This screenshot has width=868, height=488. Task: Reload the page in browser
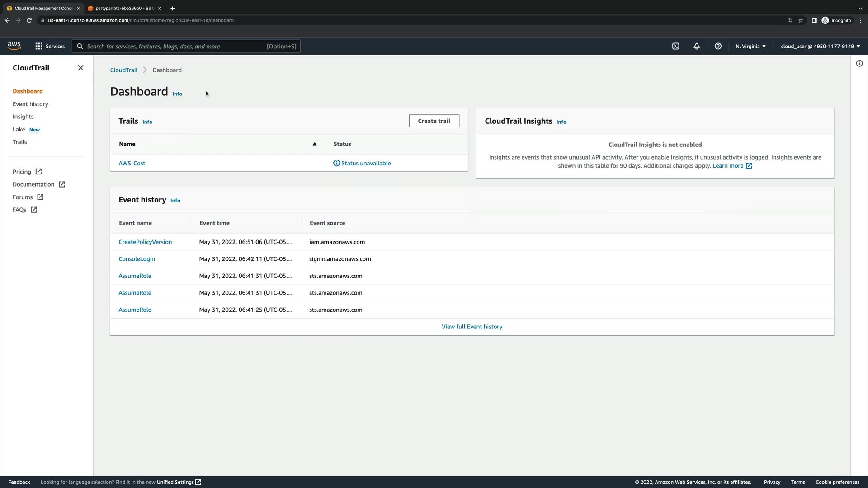(x=29, y=20)
